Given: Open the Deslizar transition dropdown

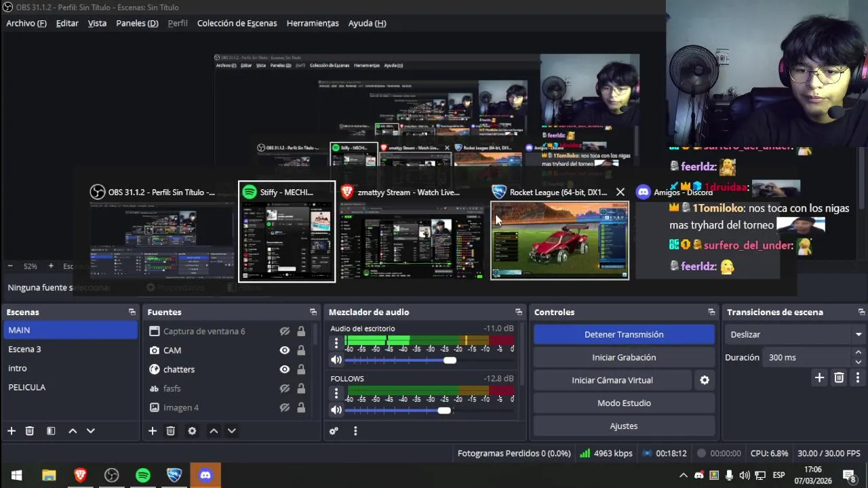Looking at the screenshot, I should pos(795,335).
